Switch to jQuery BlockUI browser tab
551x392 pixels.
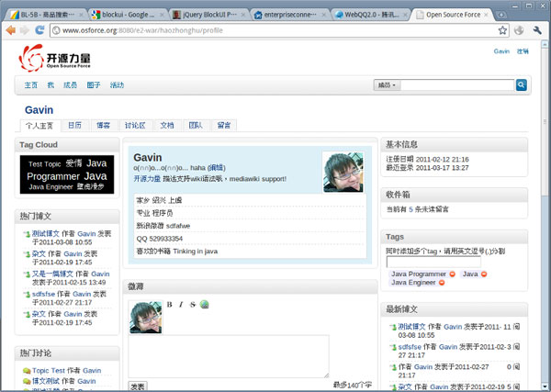click(208, 15)
